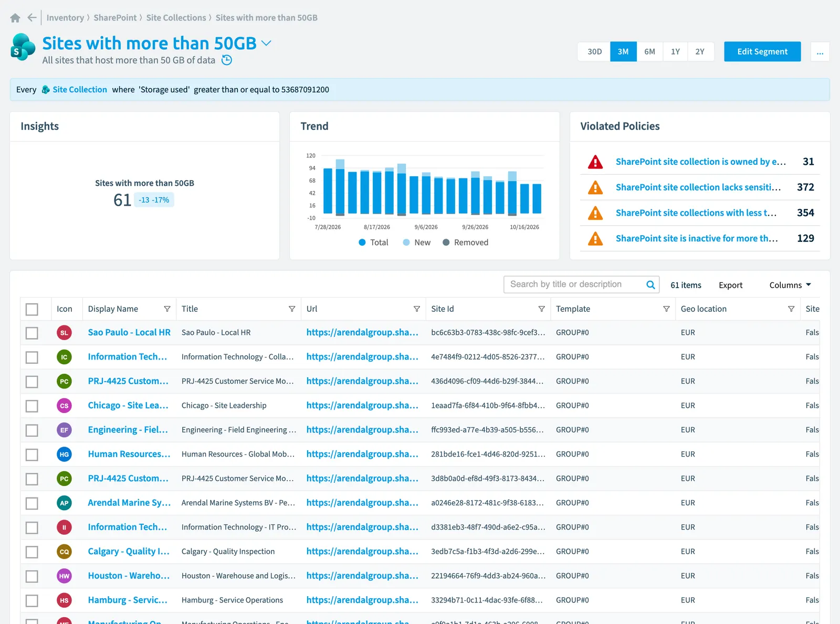Open the lacks sensitivity policy link

pos(698,187)
